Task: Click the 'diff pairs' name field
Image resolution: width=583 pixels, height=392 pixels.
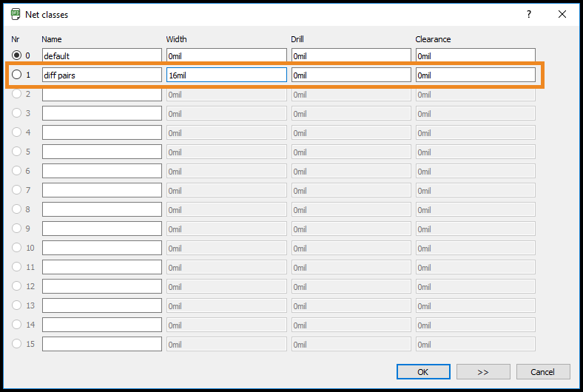Action: [101, 75]
